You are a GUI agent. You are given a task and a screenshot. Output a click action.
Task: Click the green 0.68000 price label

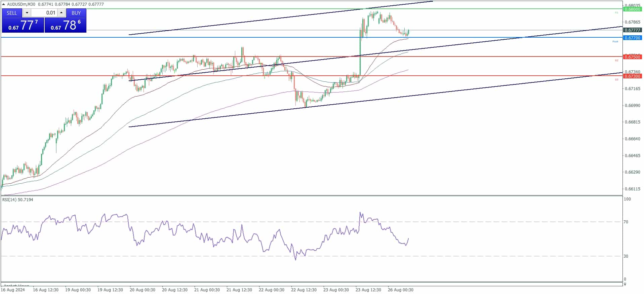coord(632,9)
